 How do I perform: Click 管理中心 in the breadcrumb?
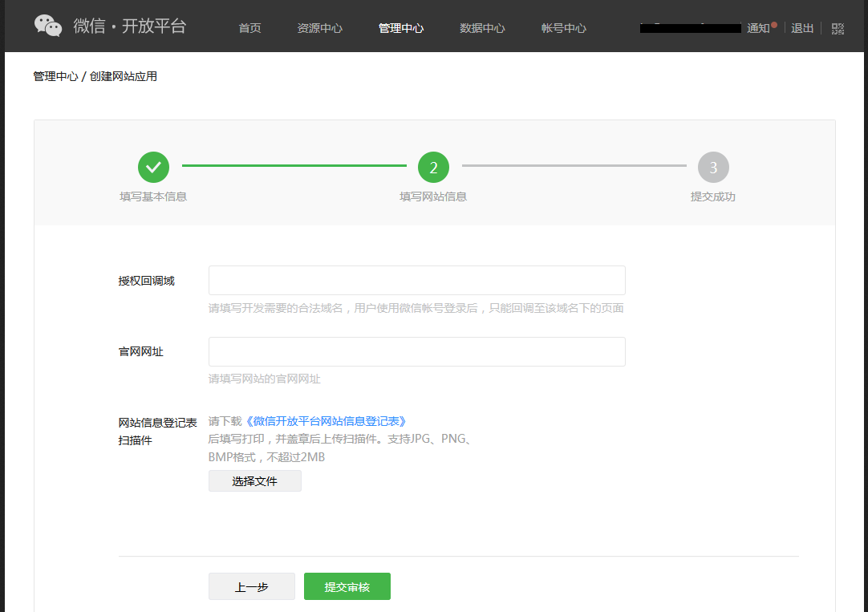coord(55,76)
